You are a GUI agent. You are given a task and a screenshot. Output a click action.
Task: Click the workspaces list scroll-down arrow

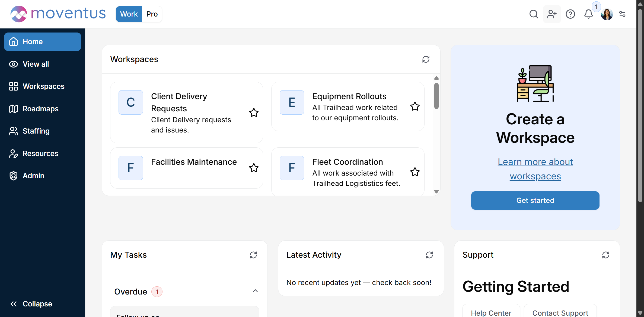coord(436,192)
